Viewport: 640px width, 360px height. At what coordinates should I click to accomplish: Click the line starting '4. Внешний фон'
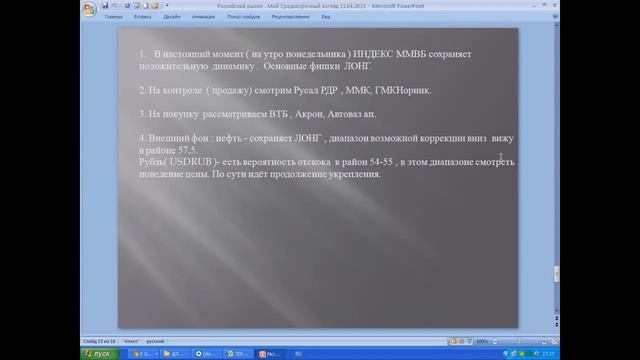click(326, 138)
